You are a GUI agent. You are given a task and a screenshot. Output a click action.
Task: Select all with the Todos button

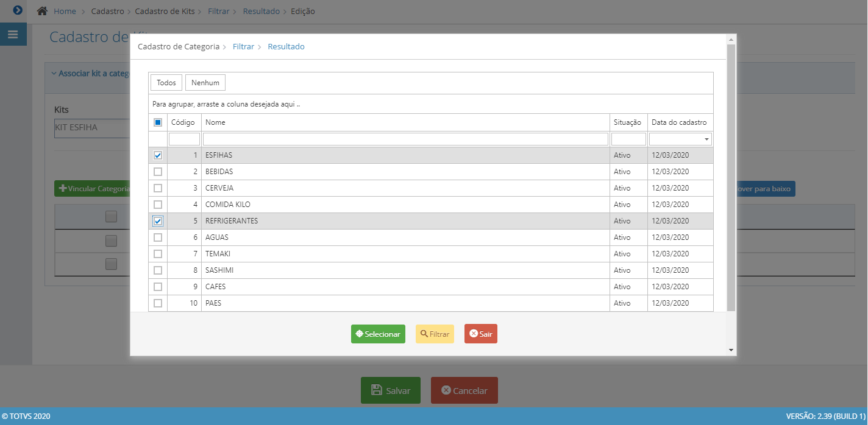(166, 82)
